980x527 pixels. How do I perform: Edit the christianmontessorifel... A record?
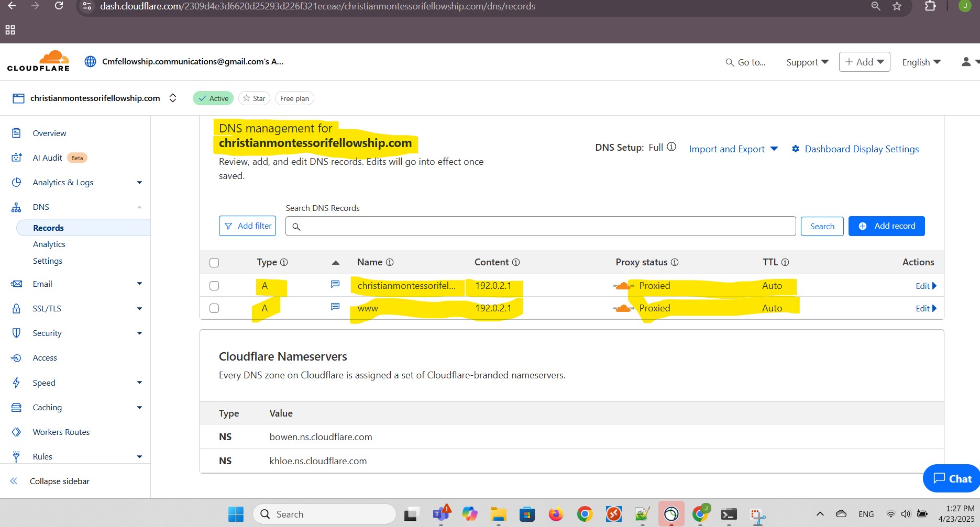[926, 286]
